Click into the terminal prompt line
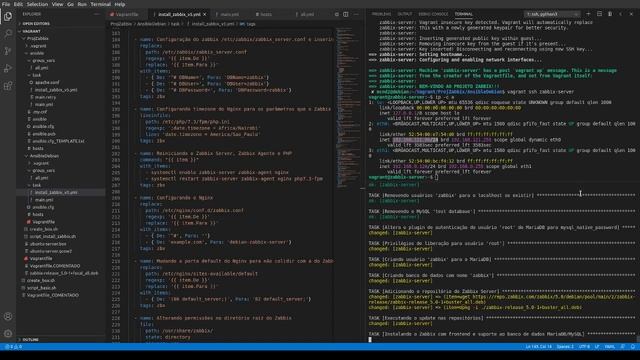Screen dimensions: 640x360 coord(502,177)
